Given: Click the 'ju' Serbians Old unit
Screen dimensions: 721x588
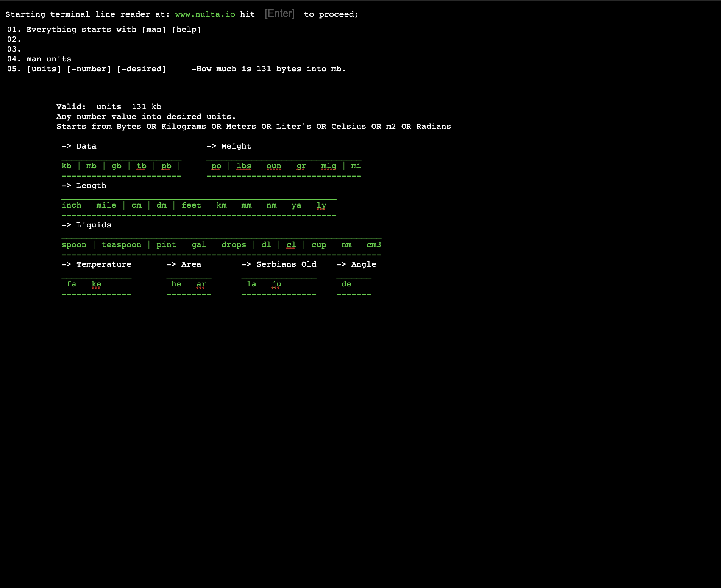Looking at the screenshot, I should tap(276, 284).
